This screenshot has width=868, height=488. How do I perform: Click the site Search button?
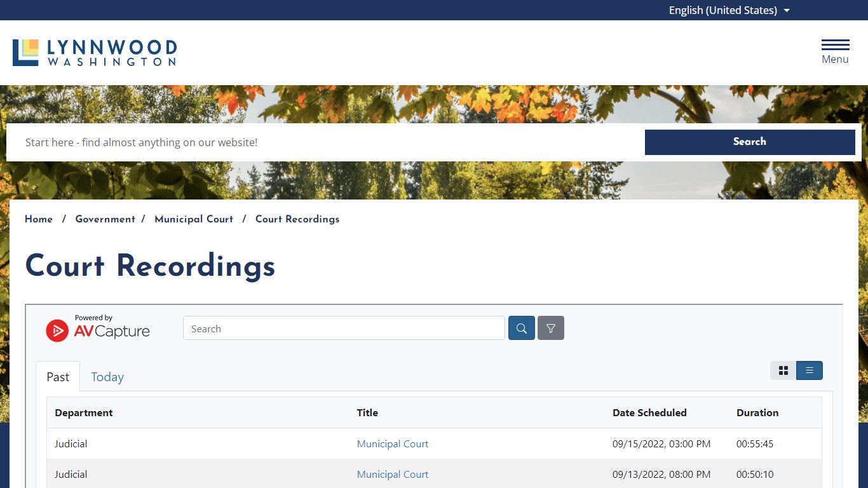coord(750,142)
